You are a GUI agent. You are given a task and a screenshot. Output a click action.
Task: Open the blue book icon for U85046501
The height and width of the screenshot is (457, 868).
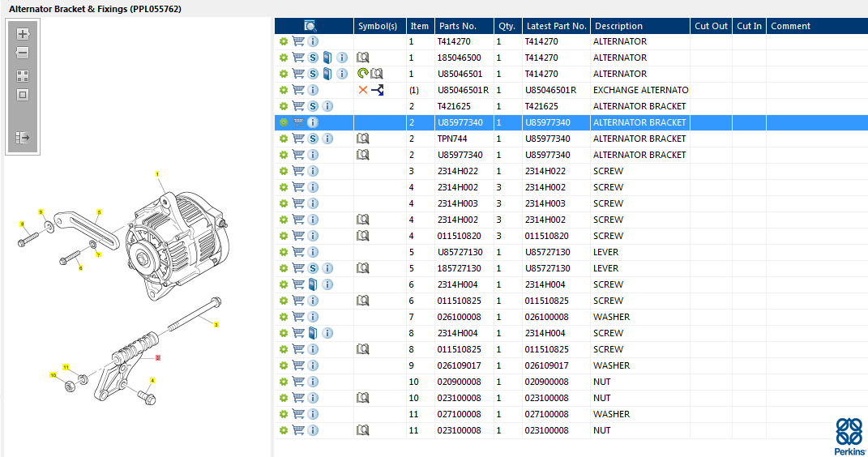(327, 74)
